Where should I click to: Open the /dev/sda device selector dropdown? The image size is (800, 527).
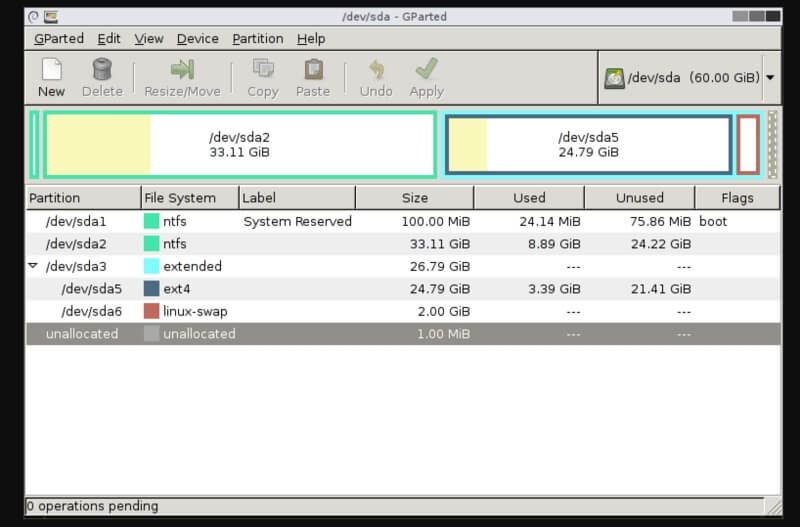pyautogui.click(x=770, y=78)
